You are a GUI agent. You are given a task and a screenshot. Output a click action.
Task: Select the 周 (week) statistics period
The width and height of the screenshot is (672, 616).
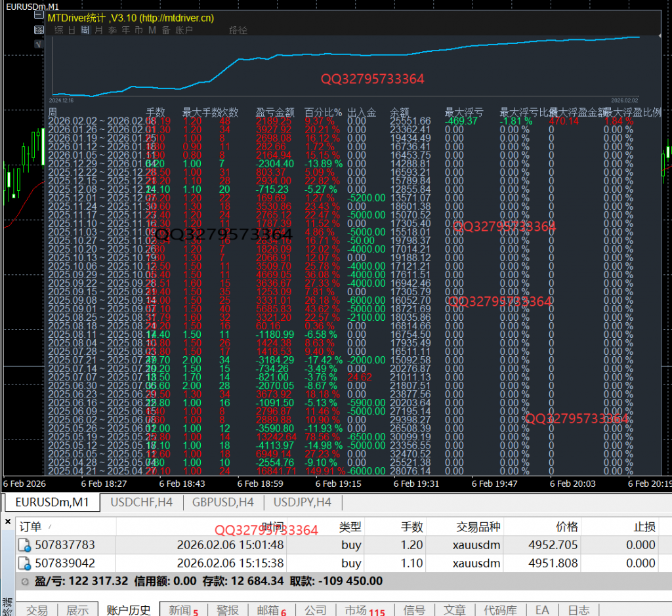click(85, 30)
